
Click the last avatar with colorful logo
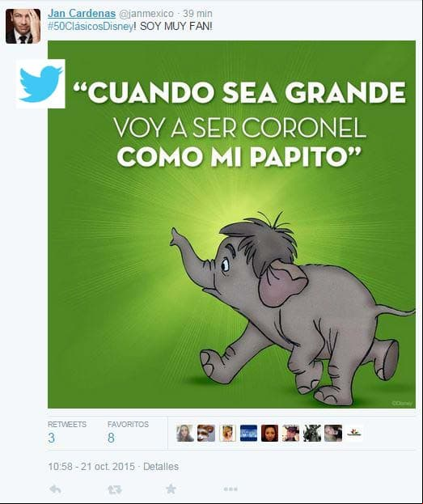click(354, 433)
